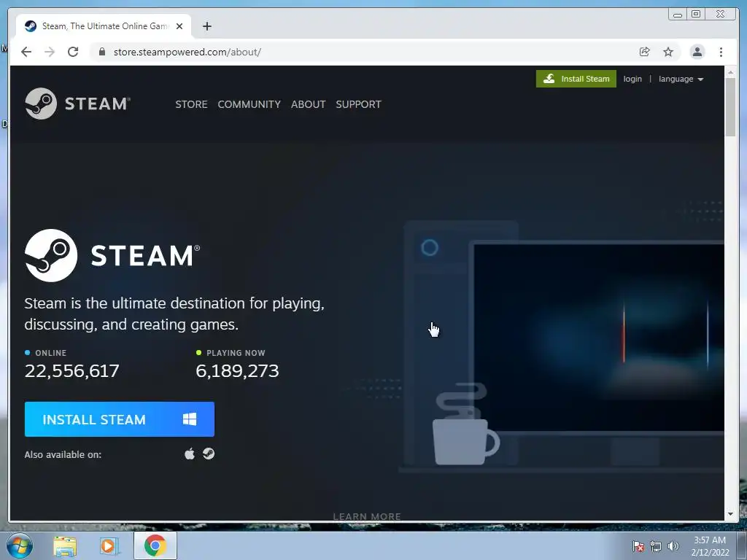This screenshot has height=560, width=747.
Task: Open a new browser tab
Action: [x=206, y=26]
